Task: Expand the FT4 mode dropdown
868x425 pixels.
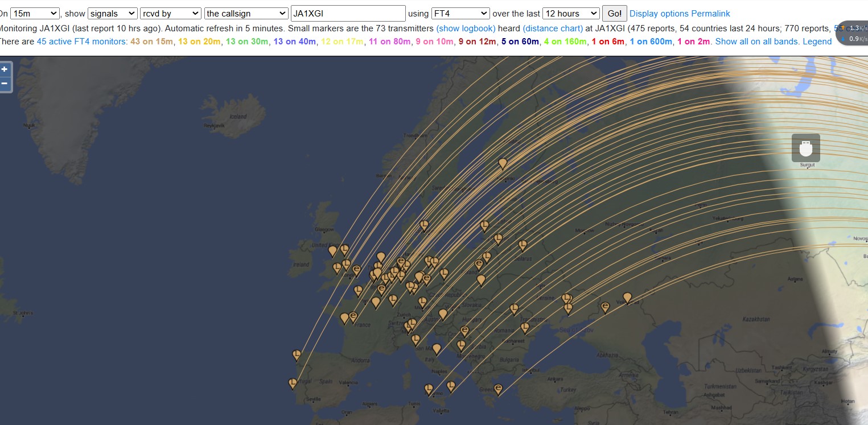Action: (460, 13)
